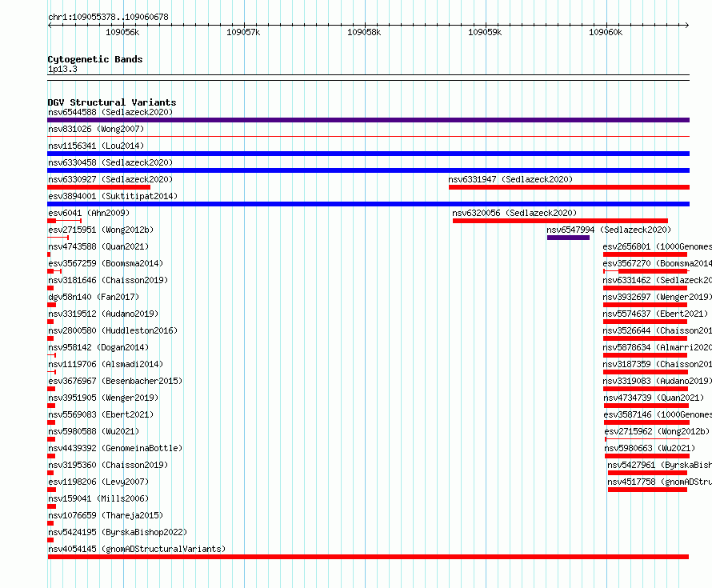Select the purple nsv6547994 variant bar
The width and height of the screenshot is (712, 588).
568,238
